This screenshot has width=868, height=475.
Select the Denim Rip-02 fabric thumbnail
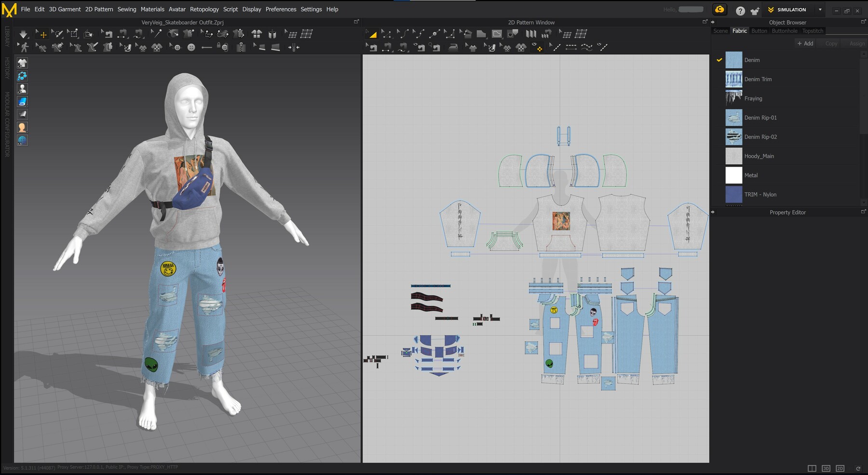click(733, 137)
